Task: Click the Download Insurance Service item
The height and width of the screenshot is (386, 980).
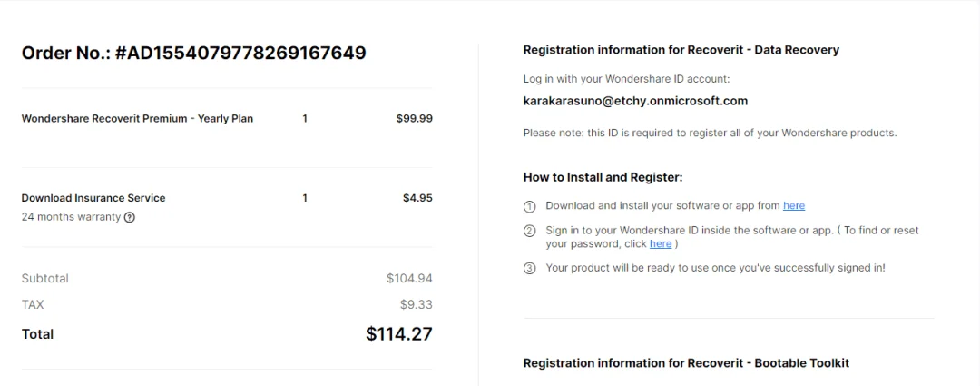Action: (x=93, y=198)
